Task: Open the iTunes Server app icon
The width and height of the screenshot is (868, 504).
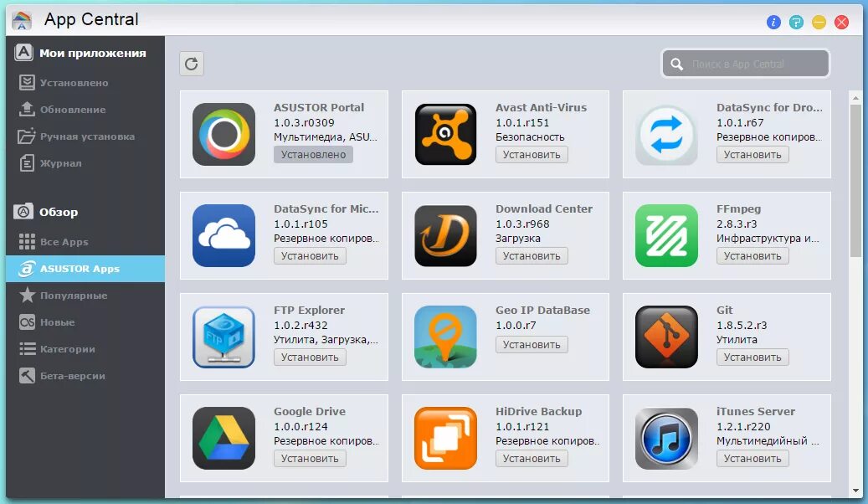Action: tap(666, 438)
